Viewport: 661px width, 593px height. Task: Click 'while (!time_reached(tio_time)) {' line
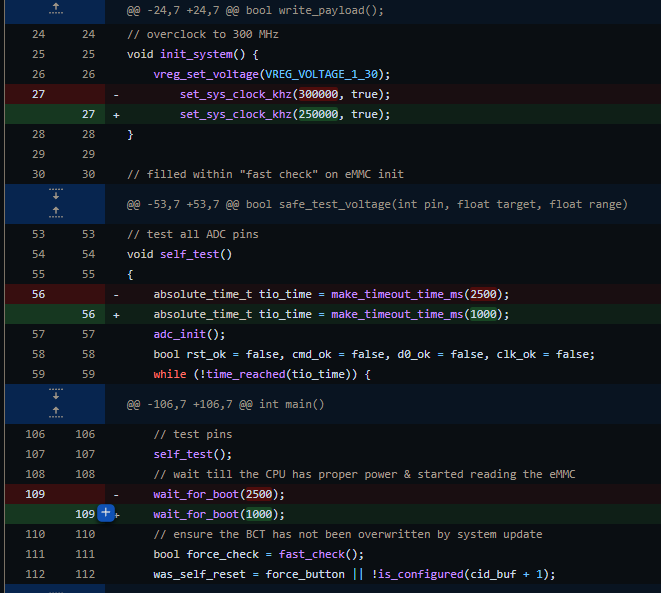[262, 374]
